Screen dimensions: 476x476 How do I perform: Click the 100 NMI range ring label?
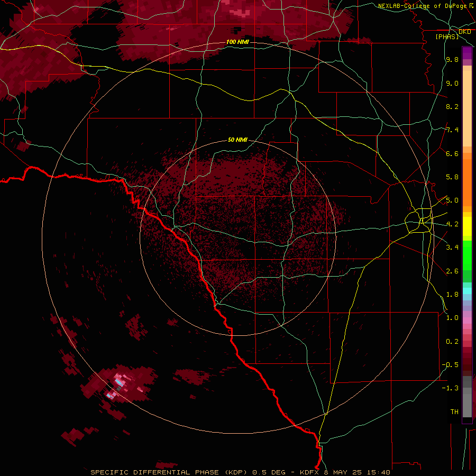(237, 42)
